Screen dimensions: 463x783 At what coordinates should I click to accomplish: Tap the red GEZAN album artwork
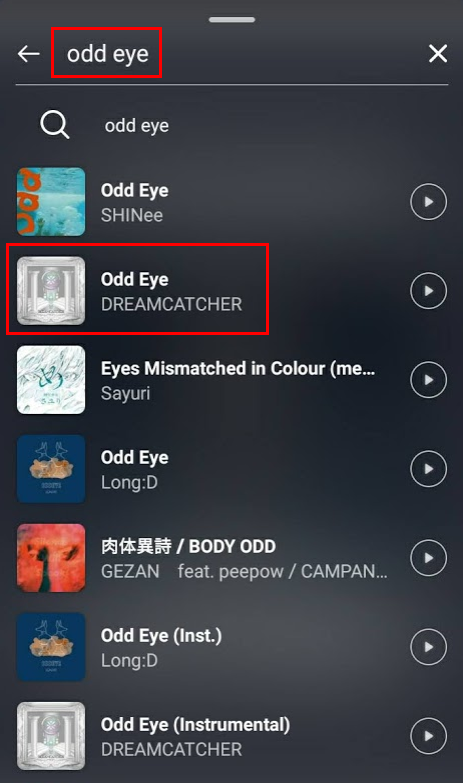(51, 558)
